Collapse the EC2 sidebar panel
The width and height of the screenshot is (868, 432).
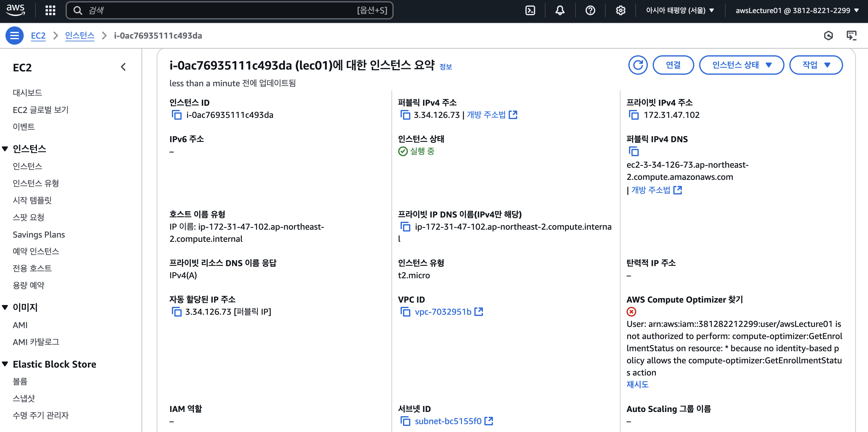pos(123,67)
